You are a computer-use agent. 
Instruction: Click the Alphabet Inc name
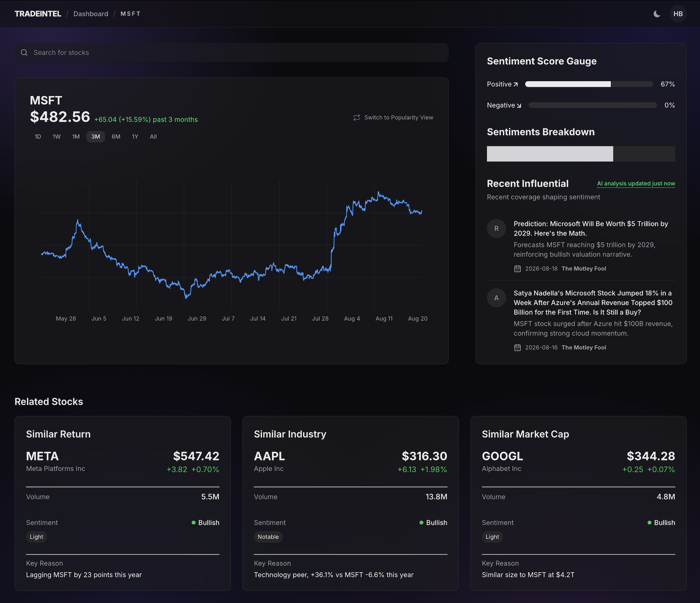pos(502,469)
